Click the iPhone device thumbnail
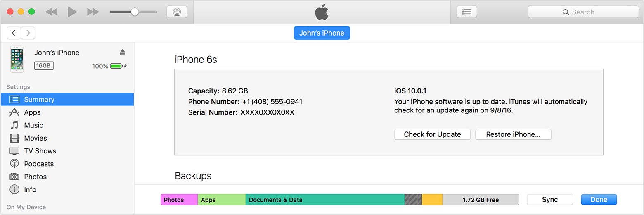644x215 pixels. pos(17,59)
